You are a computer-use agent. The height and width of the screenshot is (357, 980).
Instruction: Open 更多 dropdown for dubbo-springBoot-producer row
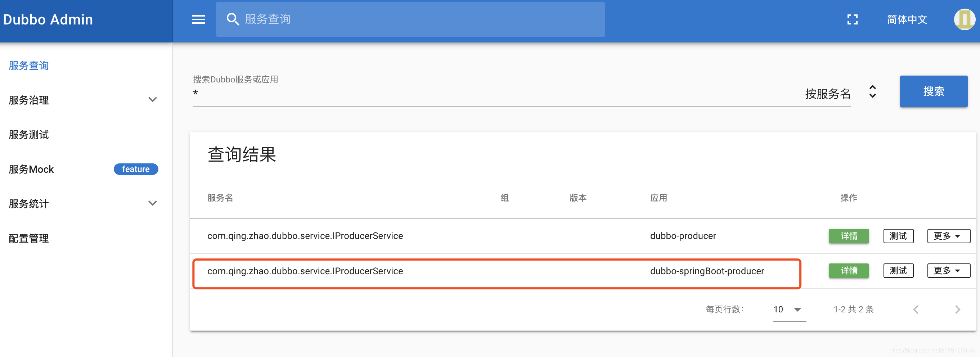(948, 270)
